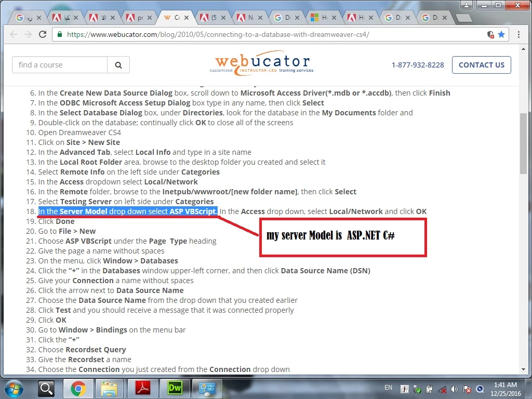Click the network signal tray icon
The image size is (532, 399).
442,389
